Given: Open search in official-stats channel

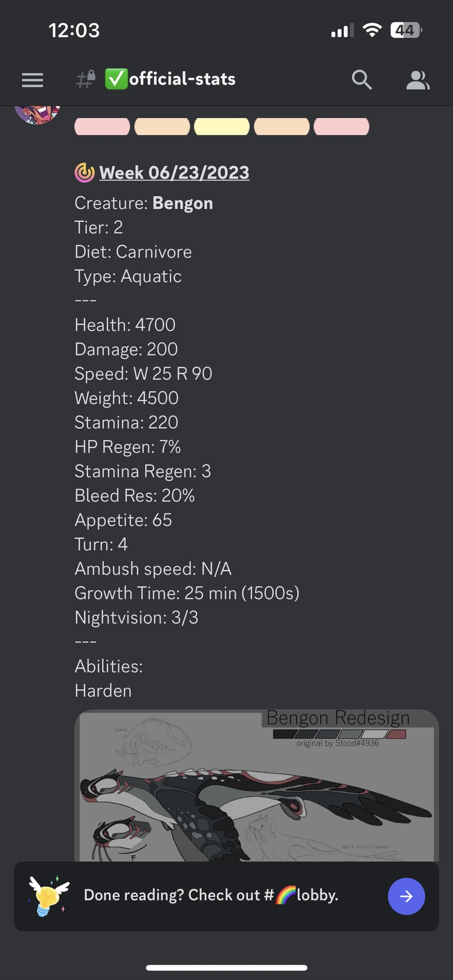Looking at the screenshot, I should pyautogui.click(x=362, y=79).
